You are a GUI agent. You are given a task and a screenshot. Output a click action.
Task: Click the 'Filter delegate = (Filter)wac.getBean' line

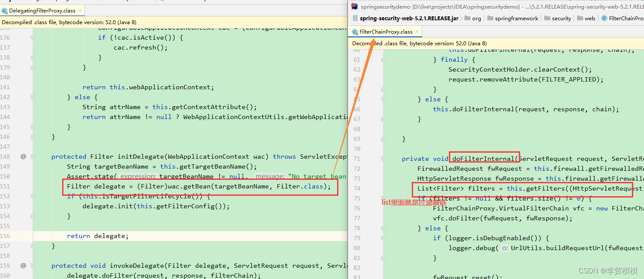click(x=199, y=186)
